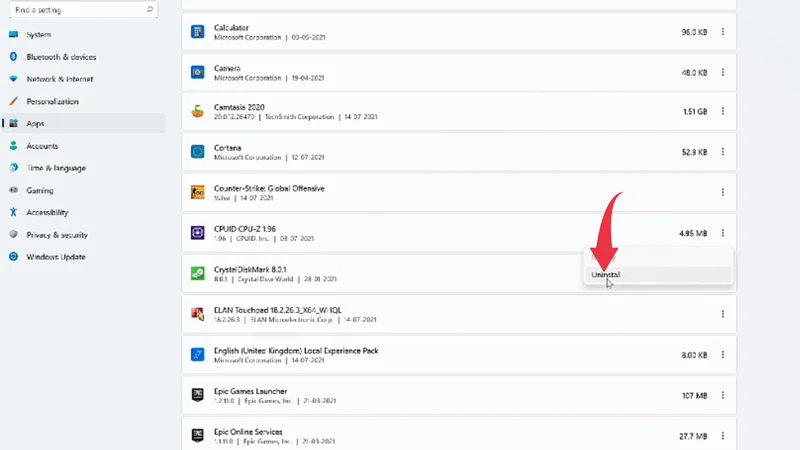This screenshot has height=450, width=800.
Task: Click the Camera app icon
Action: pyautogui.click(x=197, y=72)
